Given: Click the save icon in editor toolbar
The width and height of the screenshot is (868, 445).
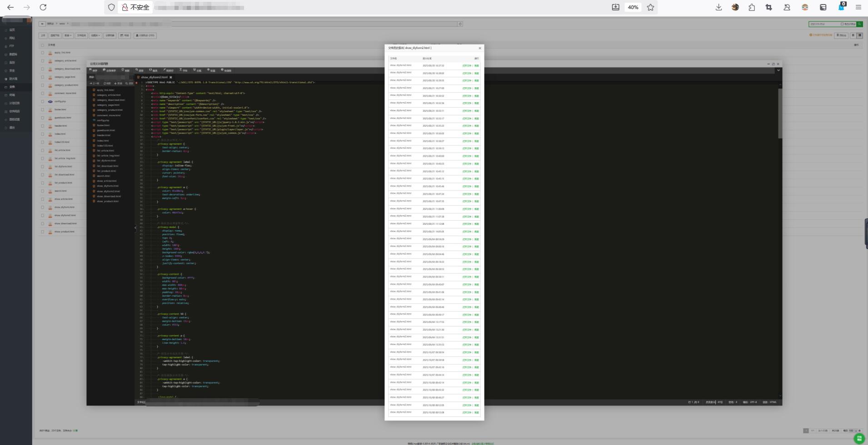Looking at the screenshot, I should [93, 70].
